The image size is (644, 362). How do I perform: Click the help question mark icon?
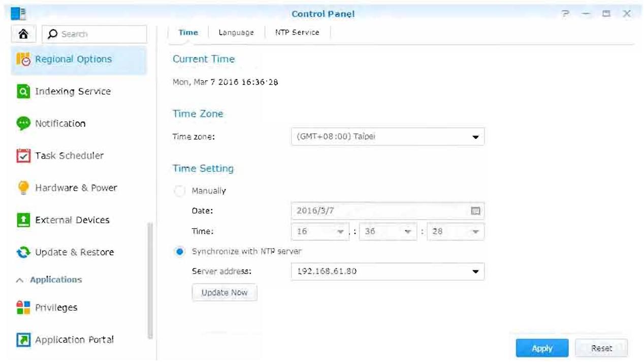pyautogui.click(x=566, y=14)
